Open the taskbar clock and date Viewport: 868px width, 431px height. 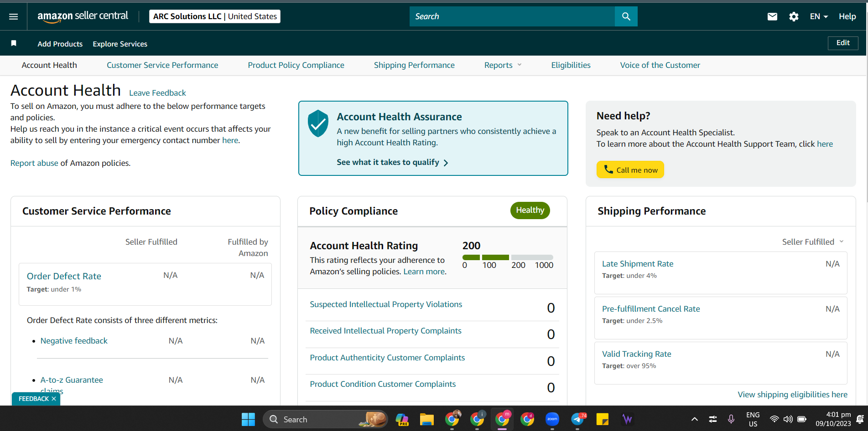coord(833,419)
